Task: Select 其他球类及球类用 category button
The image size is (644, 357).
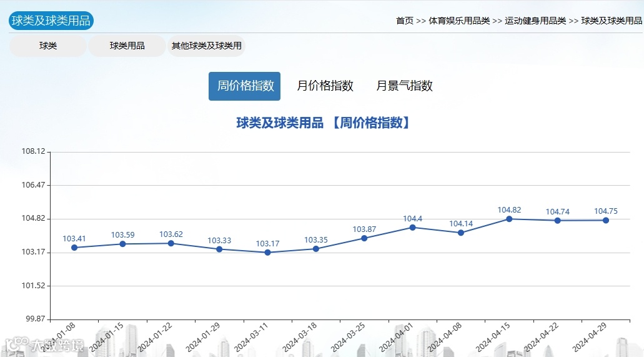Action: pos(206,46)
